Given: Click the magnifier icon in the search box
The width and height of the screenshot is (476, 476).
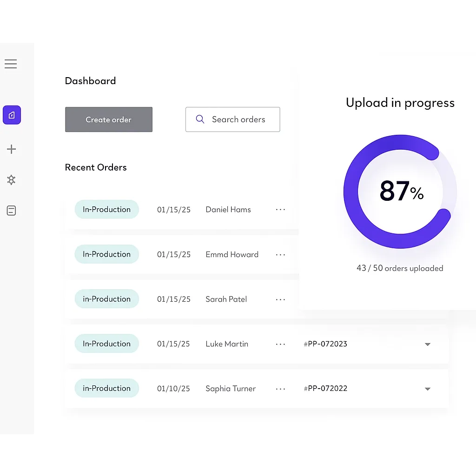Looking at the screenshot, I should click(x=200, y=119).
